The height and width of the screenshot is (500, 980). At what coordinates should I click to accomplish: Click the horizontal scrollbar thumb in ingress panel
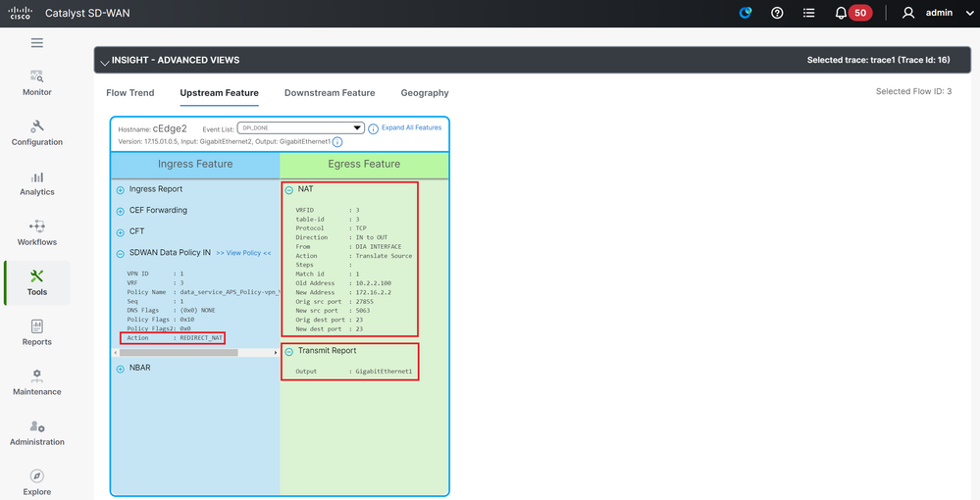click(179, 353)
